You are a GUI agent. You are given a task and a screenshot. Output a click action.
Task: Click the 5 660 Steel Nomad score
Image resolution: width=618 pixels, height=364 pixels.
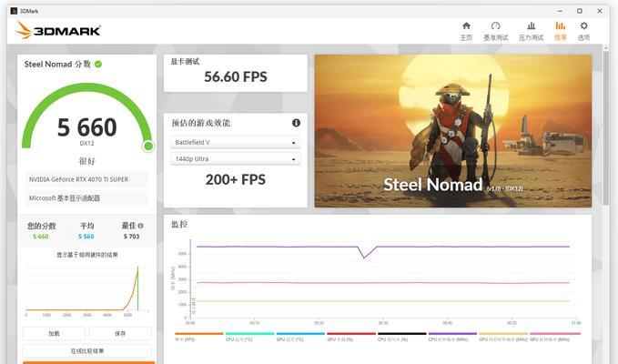pos(87,127)
